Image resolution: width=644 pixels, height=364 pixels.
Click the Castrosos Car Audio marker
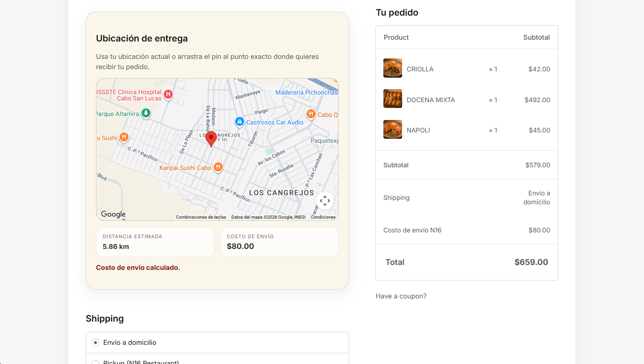[x=240, y=122]
